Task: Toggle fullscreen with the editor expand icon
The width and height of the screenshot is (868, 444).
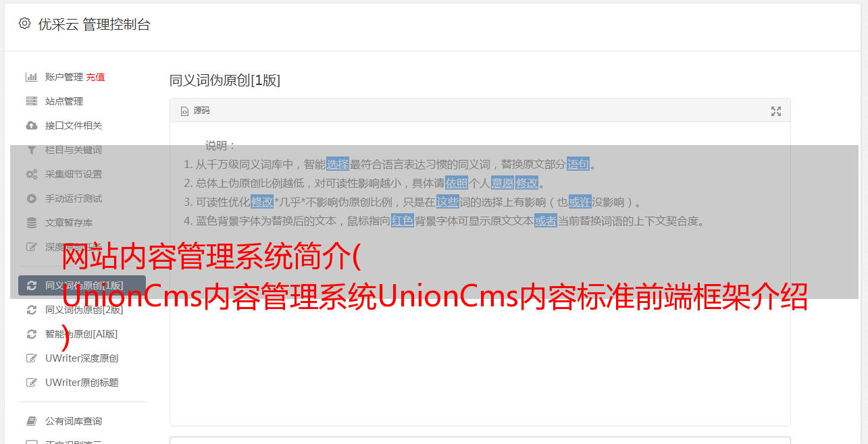Action: (x=776, y=111)
